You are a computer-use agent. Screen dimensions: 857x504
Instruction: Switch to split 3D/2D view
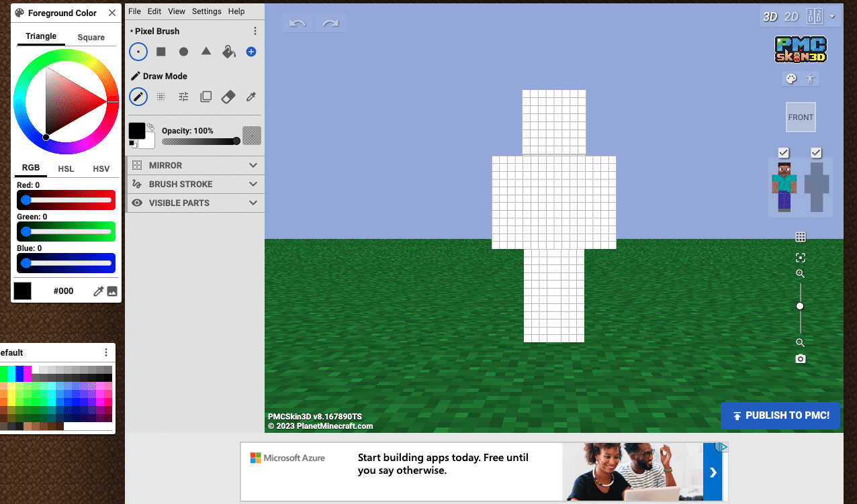pyautogui.click(x=815, y=16)
